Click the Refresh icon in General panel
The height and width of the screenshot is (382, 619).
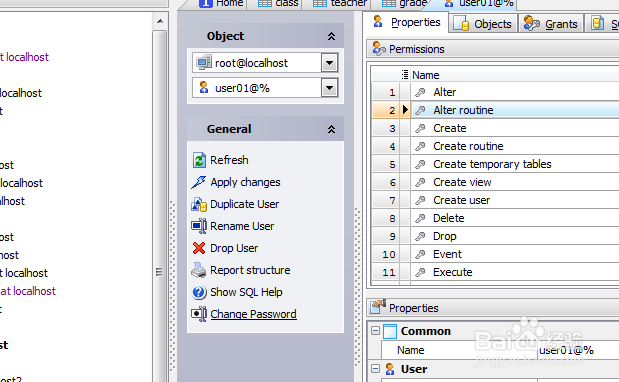pyautogui.click(x=199, y=160)
